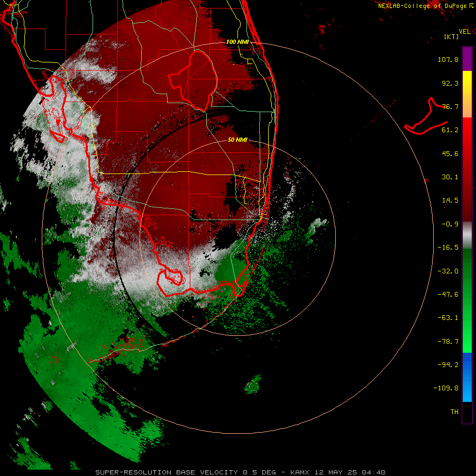This screenshot has width=476, height=476.
Task: Click the -78.7 velocity scale value
Action: (448, 342)
